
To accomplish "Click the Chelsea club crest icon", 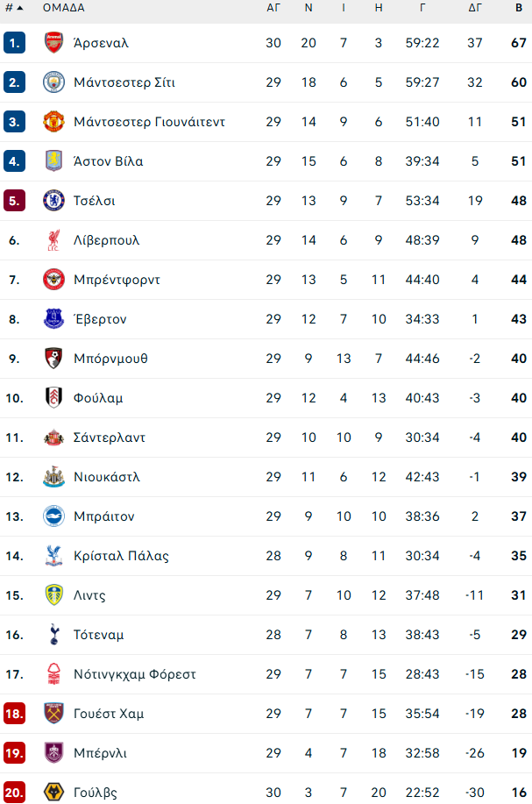I will click(x=54, y=201).
